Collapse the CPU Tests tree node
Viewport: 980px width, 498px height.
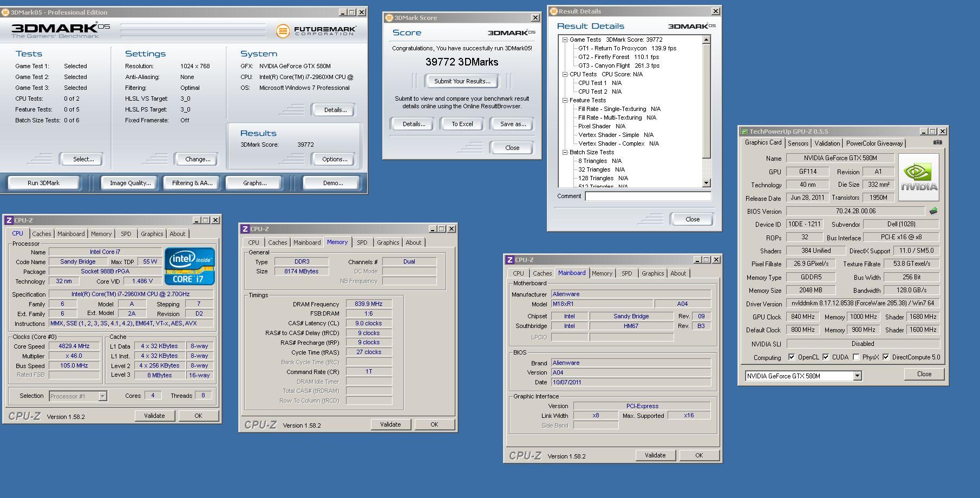pyautogui.click(x=565, y=74)
